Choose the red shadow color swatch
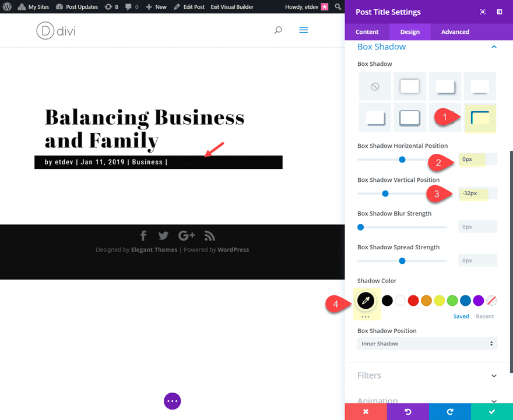 413,300
